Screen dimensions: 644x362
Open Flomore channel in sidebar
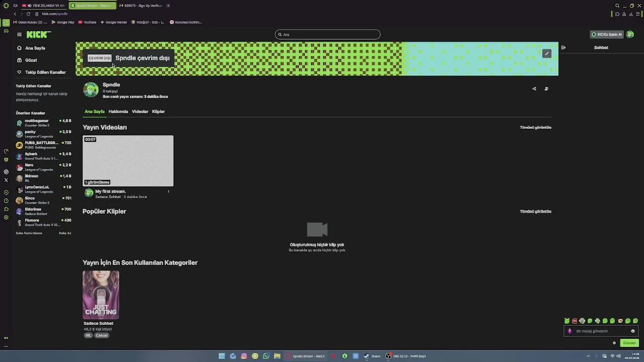click(43, 222)
